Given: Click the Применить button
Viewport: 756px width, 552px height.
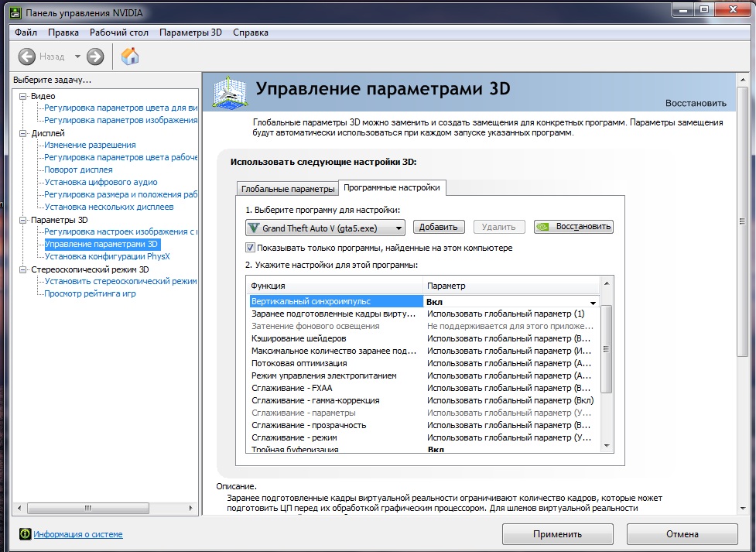Looking at the screenshot, I should (x=557, y=534).
